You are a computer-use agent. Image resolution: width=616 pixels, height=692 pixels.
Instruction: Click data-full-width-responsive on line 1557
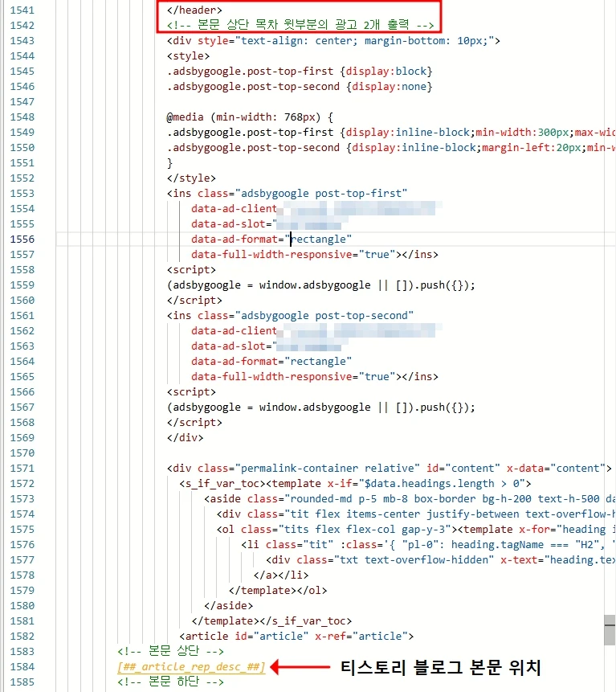pyautogui.click(x=315, y=255)
